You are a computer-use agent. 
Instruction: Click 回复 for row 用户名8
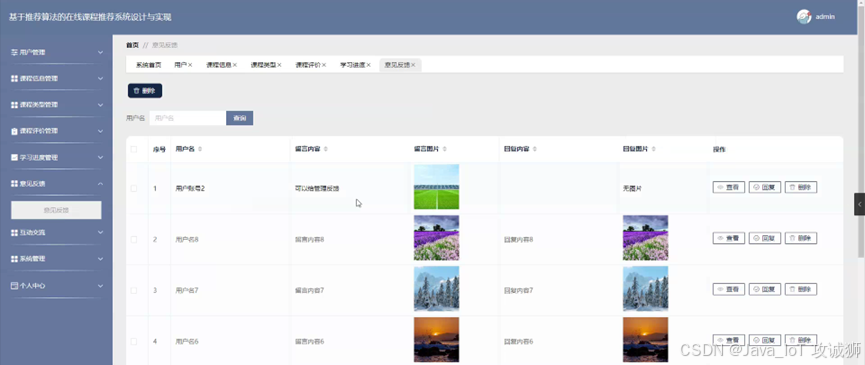click(x=765, y=238)
